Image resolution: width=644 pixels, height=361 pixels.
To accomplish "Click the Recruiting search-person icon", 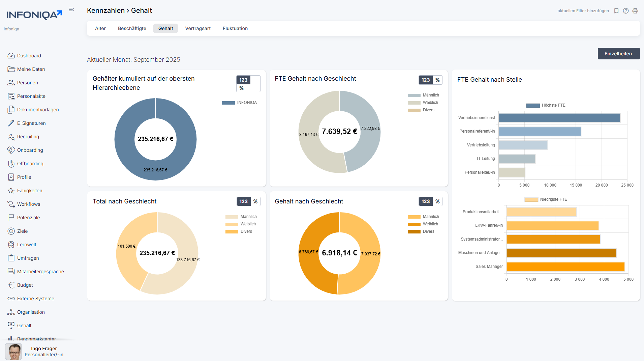I will [11, 137].
